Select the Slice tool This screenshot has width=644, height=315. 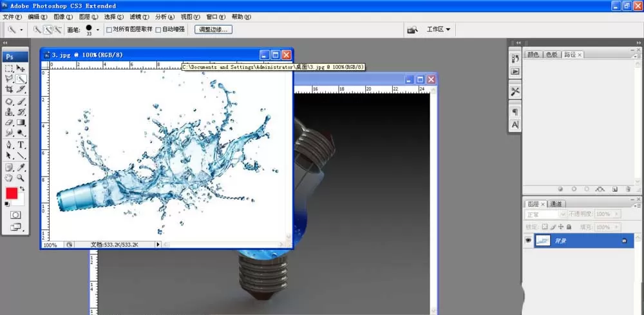pyautogui.click(x=21, y=90)
